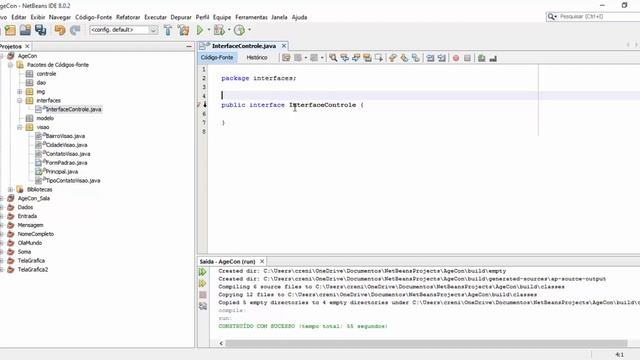The image size is (640, 360).
Task: Open the config default dropdown
Action: point(153,30)
